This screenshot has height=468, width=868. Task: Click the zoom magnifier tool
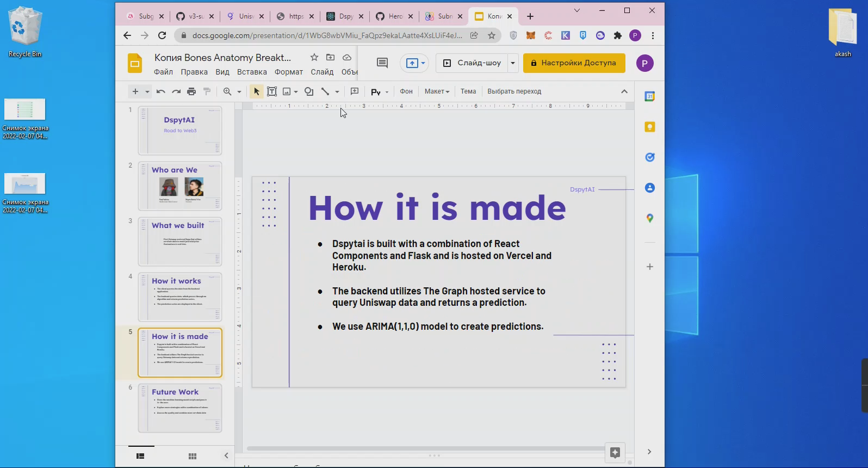click(227, 91)
